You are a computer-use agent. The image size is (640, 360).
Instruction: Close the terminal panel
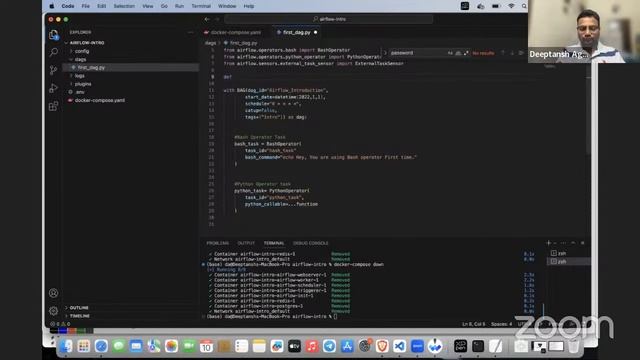pos(582,243)
